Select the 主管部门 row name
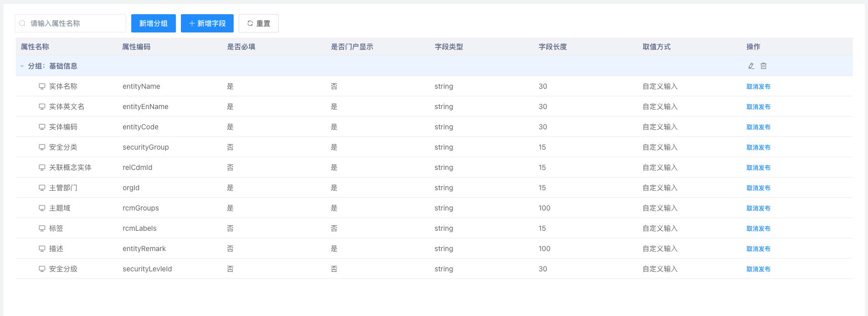Viewport: 868px width, 316px height. [x=63, y=188]
